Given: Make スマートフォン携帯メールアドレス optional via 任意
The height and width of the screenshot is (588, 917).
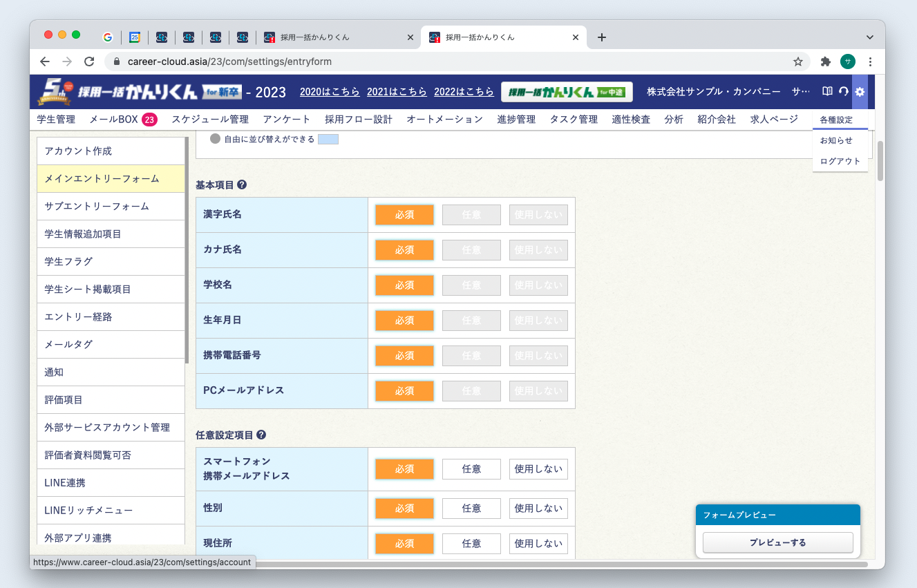Looking at the screenshot, I should (x=471, y=468).
